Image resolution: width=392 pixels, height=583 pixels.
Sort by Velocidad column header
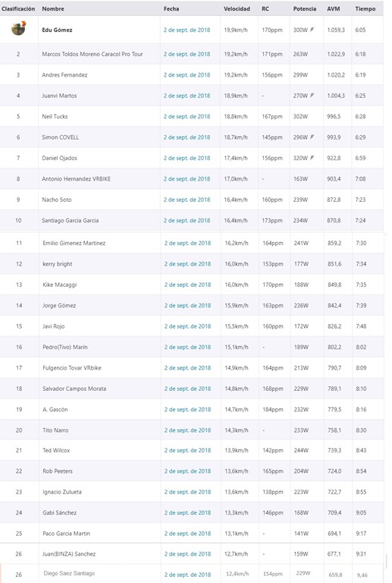pos(237,8)
